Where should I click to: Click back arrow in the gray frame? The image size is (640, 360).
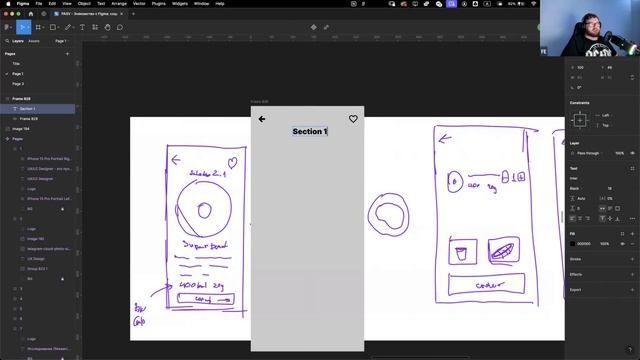point(262,119)
